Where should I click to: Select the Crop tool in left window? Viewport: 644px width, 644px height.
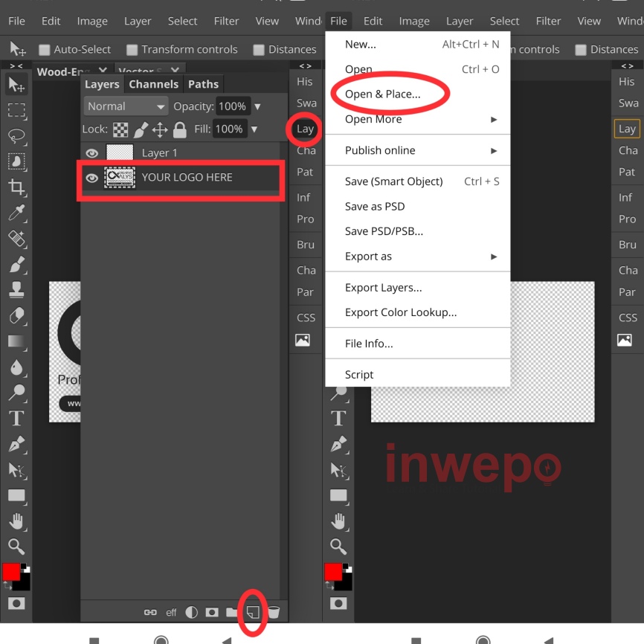(x=16, y=187)
